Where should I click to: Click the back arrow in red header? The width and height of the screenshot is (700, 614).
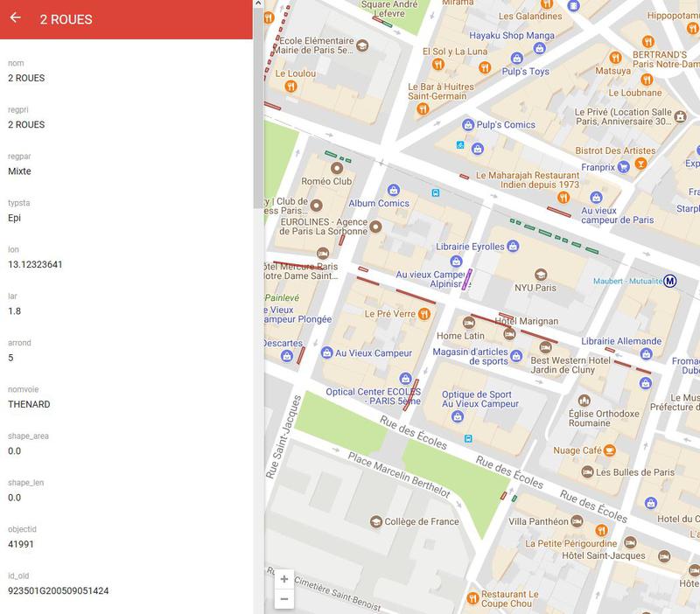(16, 18)
